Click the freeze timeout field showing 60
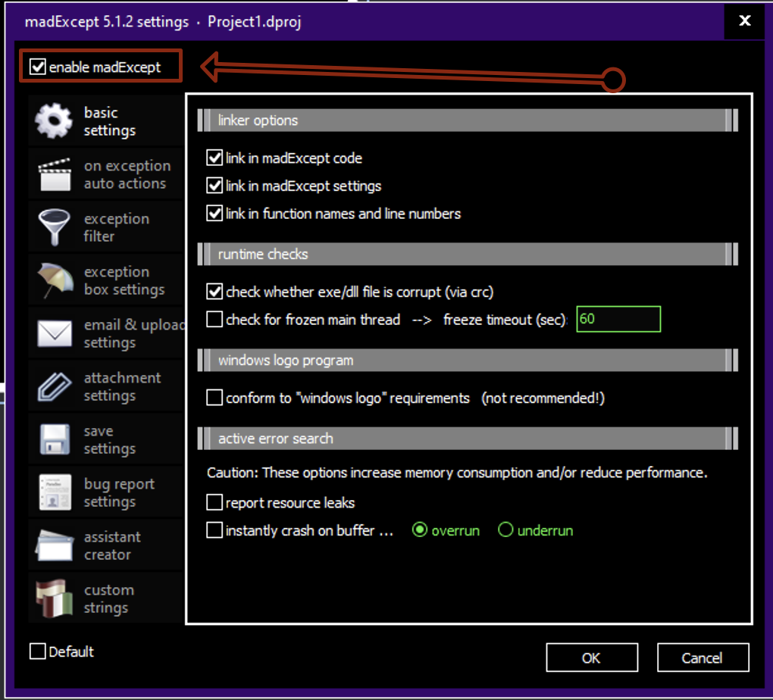773x700 pixels. pos(618,319)
